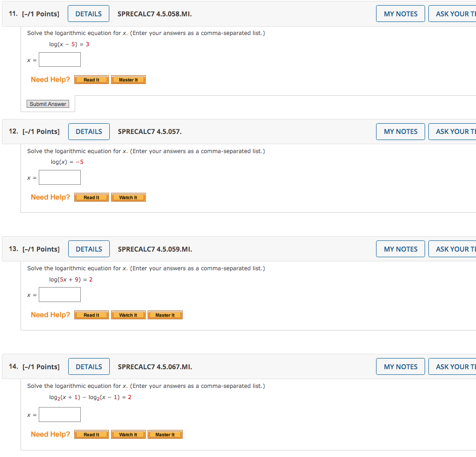The height and width of the screenshot is (457, 476).
Task: Open DETAILS for question 13
Action: [89, 249]
